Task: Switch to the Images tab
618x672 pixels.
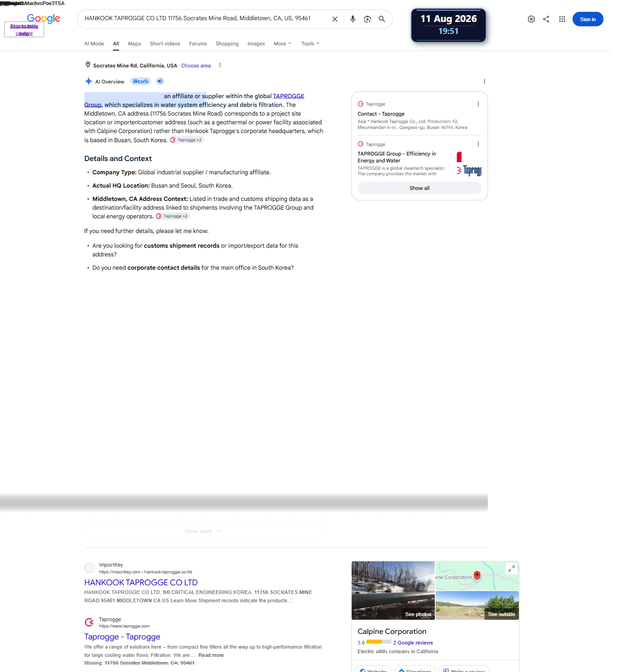Action: coord(256,44)
